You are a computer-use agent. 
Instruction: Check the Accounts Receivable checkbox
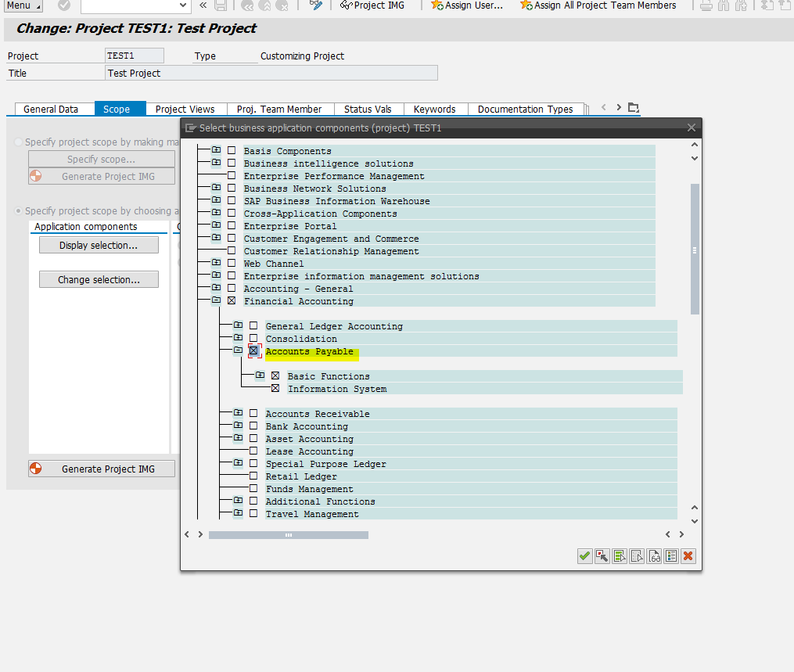coord(253,414)
